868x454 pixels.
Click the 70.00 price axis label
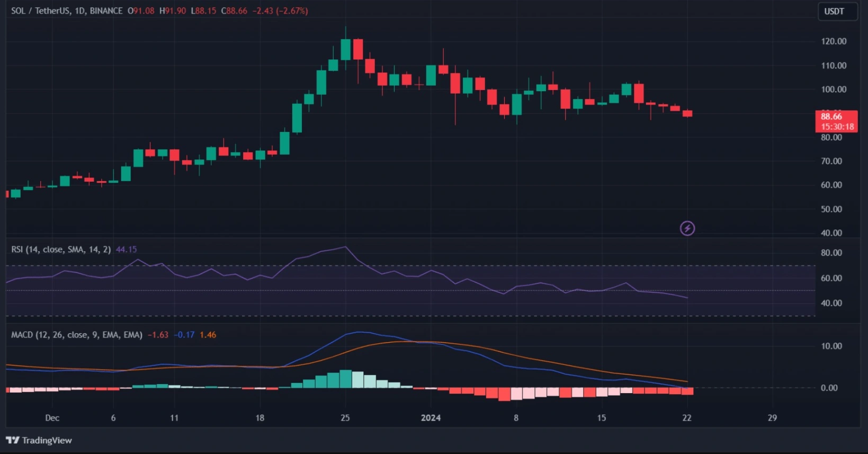click(831, 161)
